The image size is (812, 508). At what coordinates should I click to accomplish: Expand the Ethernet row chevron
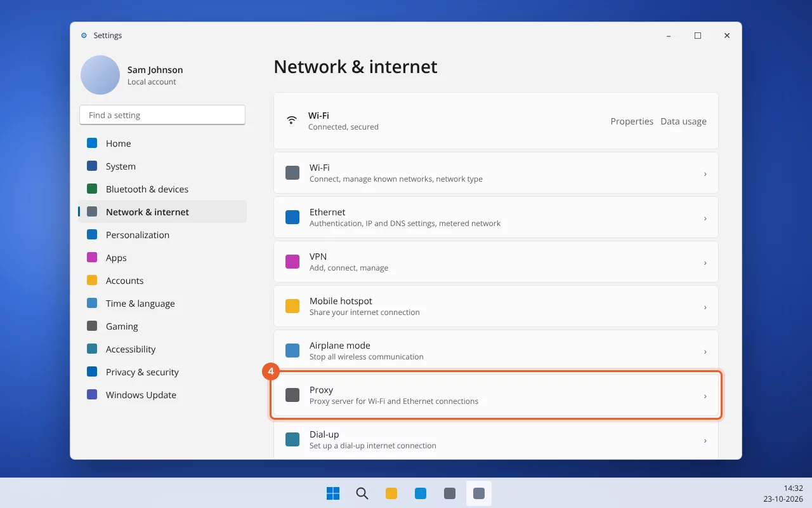(x=705, y=218)
